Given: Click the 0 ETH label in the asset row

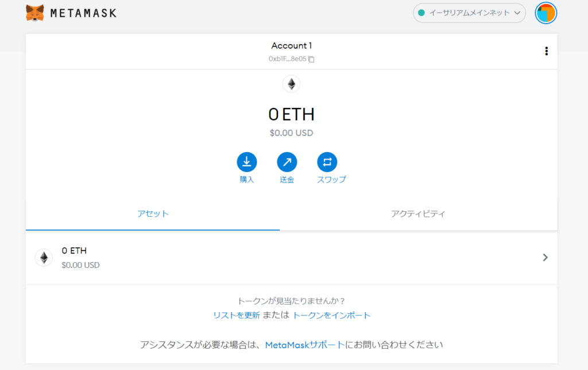Looking at the screenshot, I should tap(74, 251).
